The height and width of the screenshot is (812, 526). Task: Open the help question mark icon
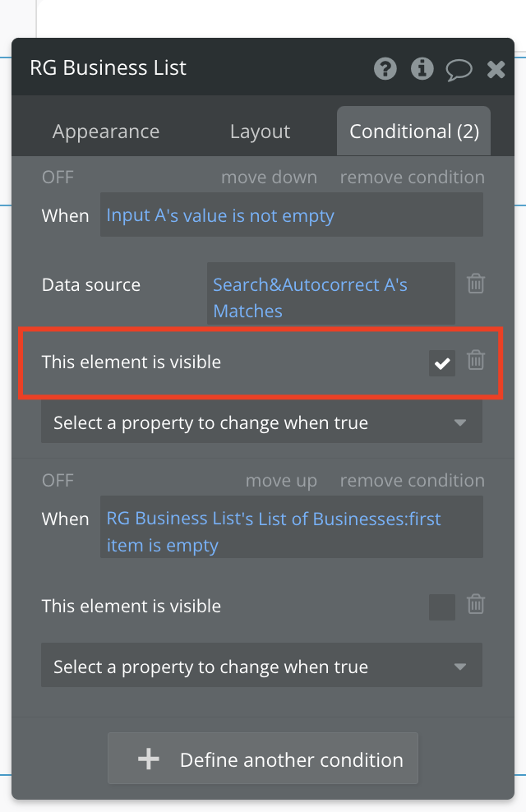[x=385, y=68]
